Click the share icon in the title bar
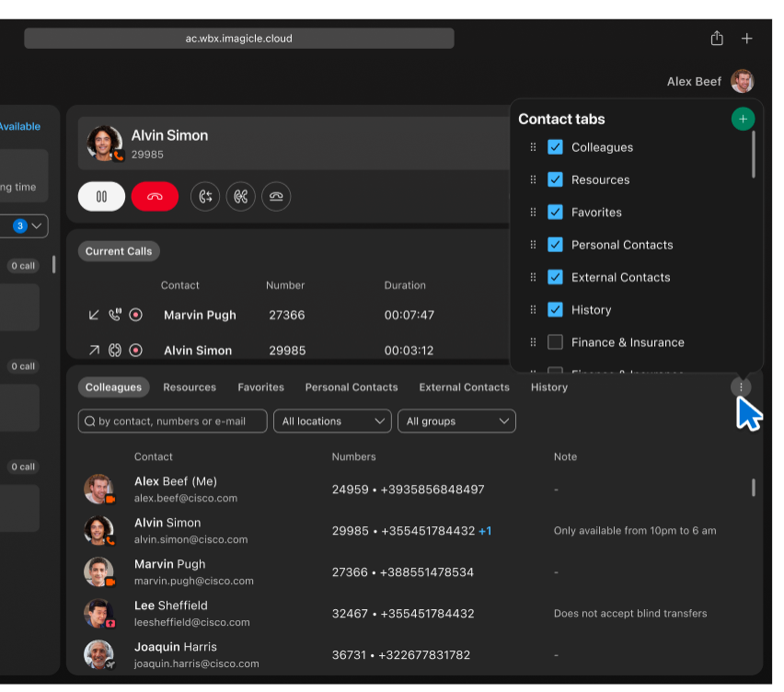This screenshot has height=692, width=784. 717,38
